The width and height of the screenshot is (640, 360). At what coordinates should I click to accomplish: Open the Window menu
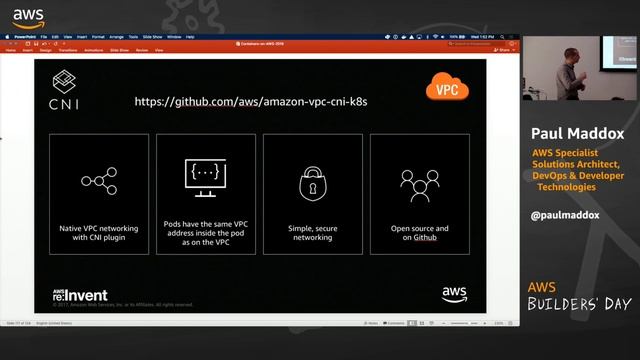[174, 37]
